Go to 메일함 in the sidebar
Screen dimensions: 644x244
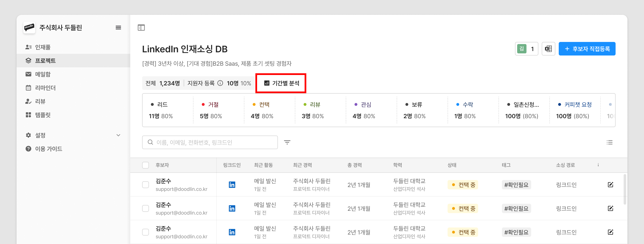(73, 74)
